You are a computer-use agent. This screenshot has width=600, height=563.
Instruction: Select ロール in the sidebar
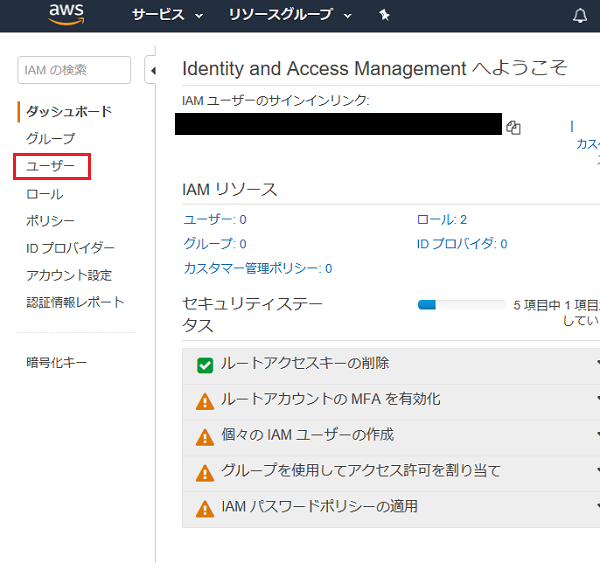45,194
